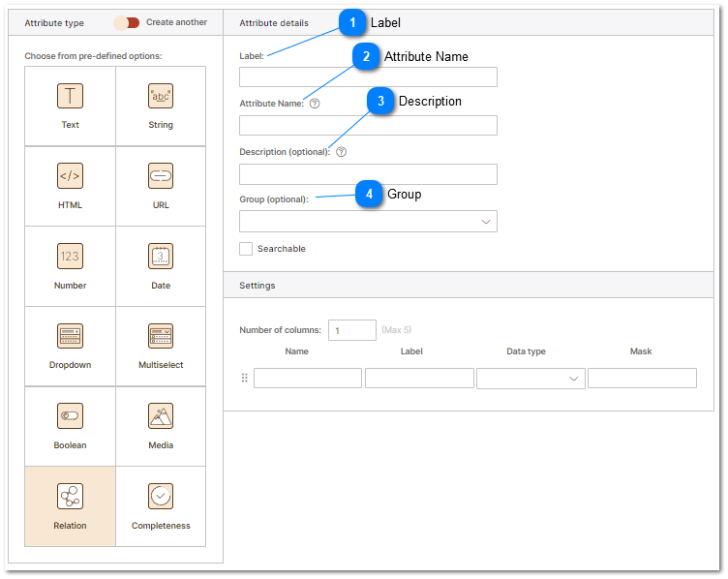Image resolution: width=728 pixels, height=579 pixels.
Task: Select the Multiselect attribute type
Action: 161,337
